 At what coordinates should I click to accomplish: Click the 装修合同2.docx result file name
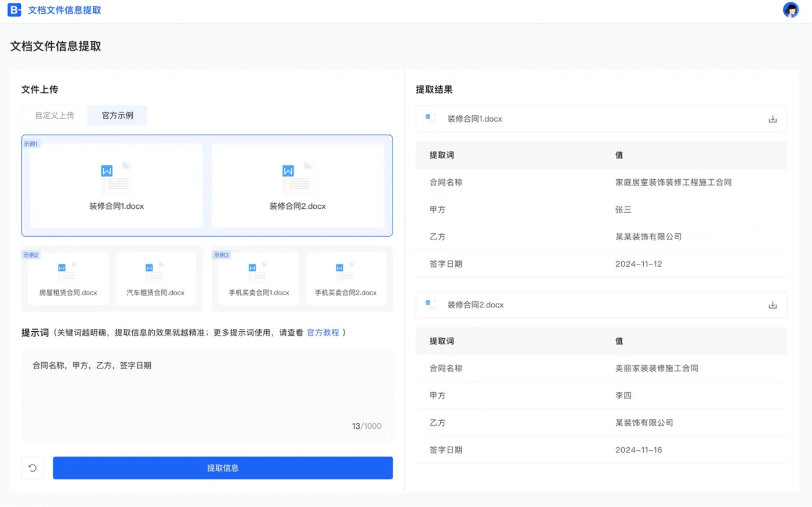click(476, 305)
